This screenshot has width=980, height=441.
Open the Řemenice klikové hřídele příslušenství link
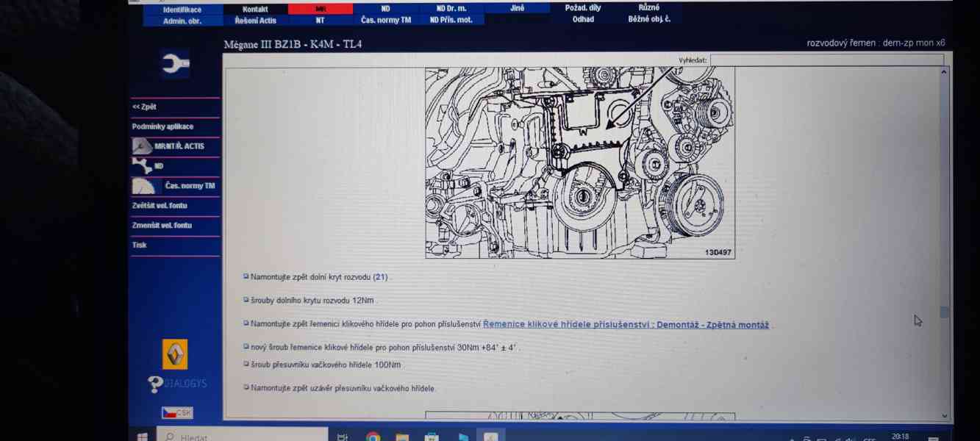click(626, 325)
